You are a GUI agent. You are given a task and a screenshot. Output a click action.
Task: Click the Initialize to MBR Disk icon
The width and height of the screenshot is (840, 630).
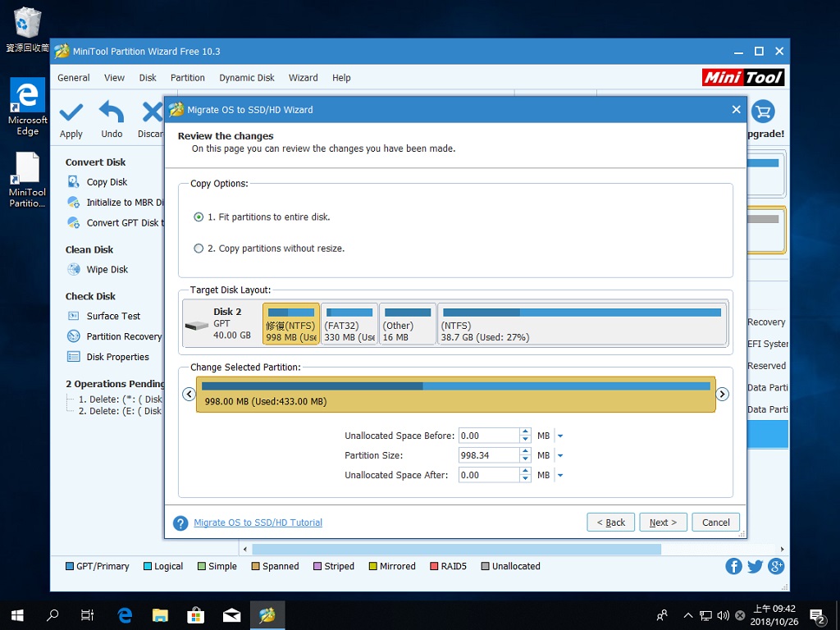pyautogui.click(x=73, y=203)
